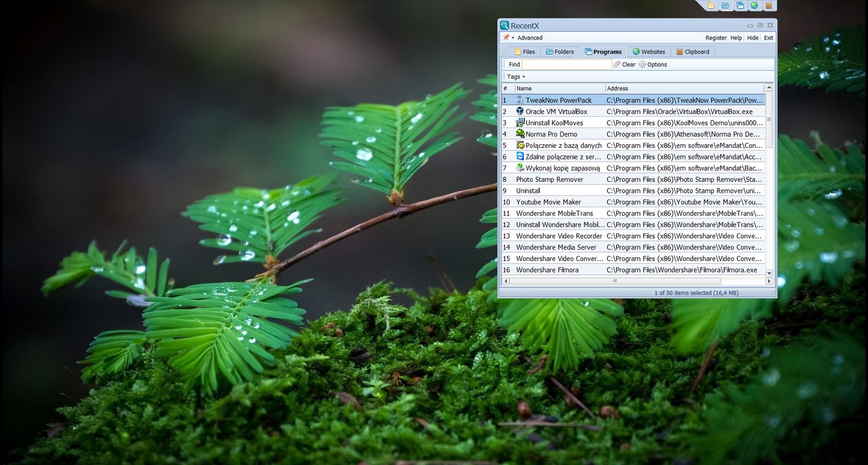Click the row number 16 cell
The height and width of the screenshot is (465, 868).
(508, 270)
